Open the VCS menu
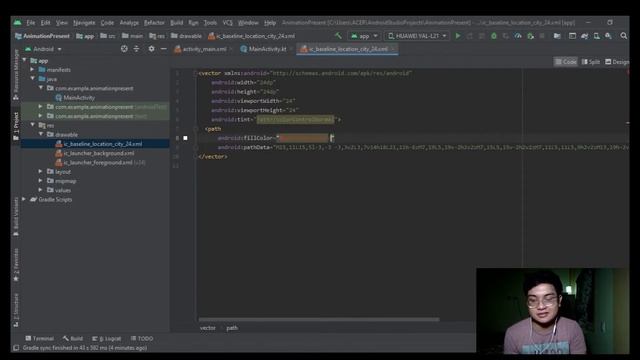This screenshot has width=640, height=360. pyautogui.click(x=227, y=22)
